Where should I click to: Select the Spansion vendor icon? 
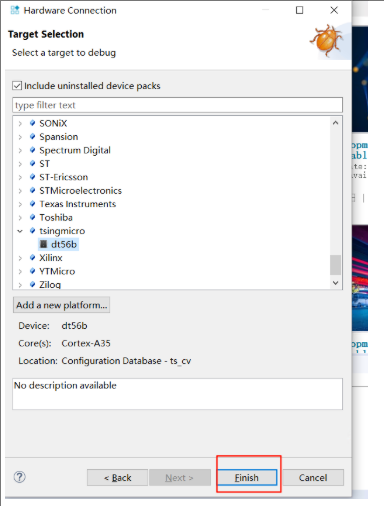click(32, 136)
